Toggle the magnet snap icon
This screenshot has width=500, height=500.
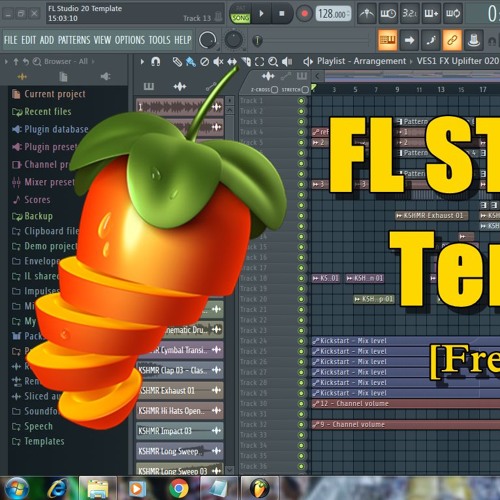click(x=156, y=62)
